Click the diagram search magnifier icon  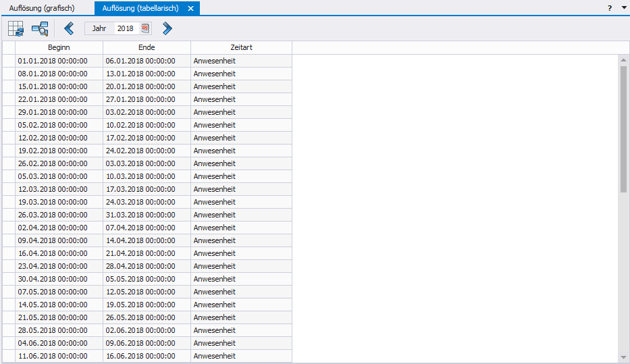point(40,28)
